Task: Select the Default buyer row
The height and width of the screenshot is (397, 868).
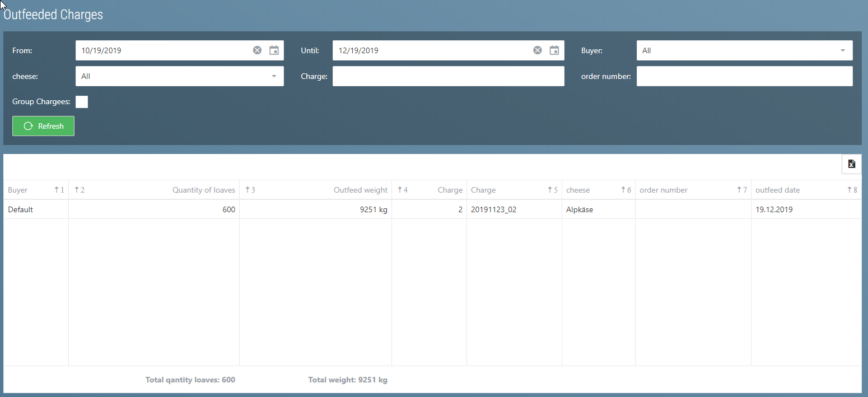Action: pos(21,209)
